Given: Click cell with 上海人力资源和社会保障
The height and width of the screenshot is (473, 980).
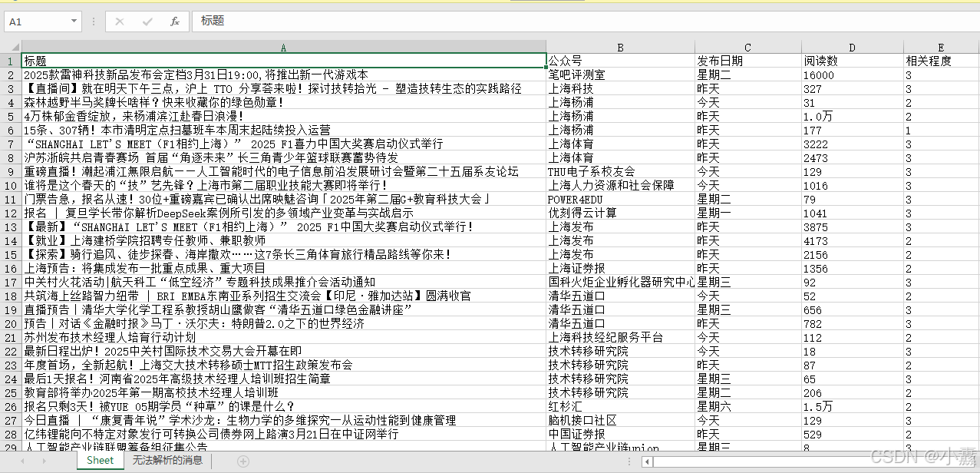Looking at the screenshot, I should [x=620, y=186].
